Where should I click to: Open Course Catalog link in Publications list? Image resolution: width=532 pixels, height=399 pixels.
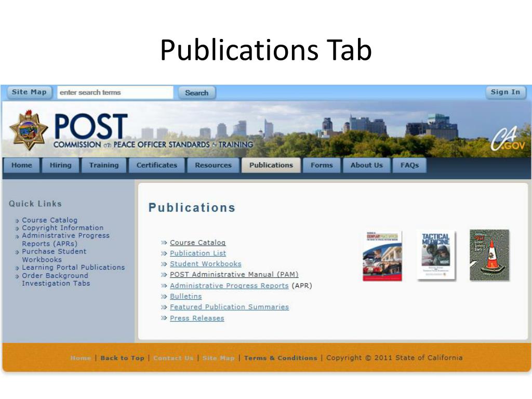(198, 243)
